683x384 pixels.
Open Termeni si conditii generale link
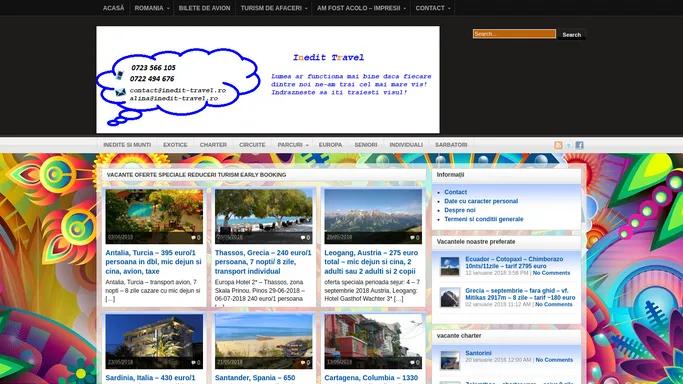484,219
